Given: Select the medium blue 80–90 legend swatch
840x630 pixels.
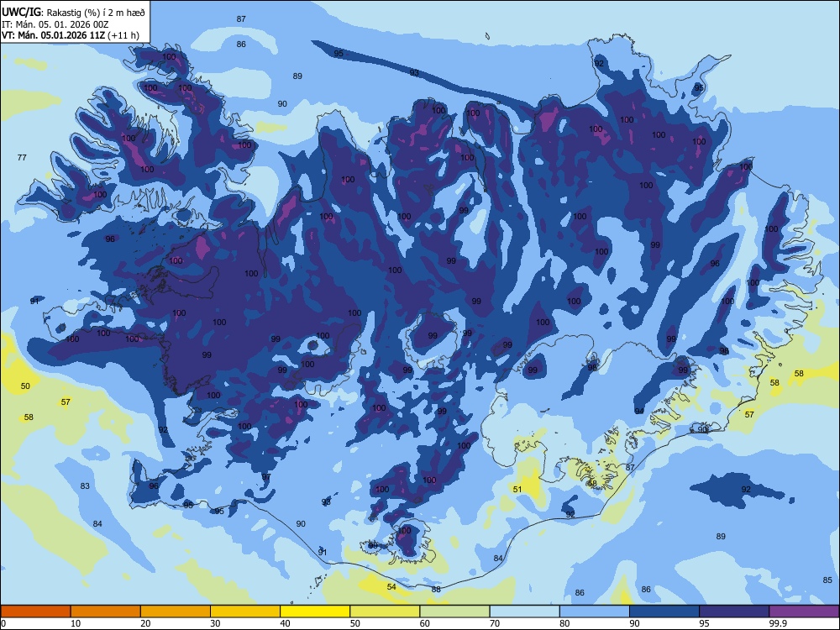Looking at the screenshot, I should pos(595,612).
